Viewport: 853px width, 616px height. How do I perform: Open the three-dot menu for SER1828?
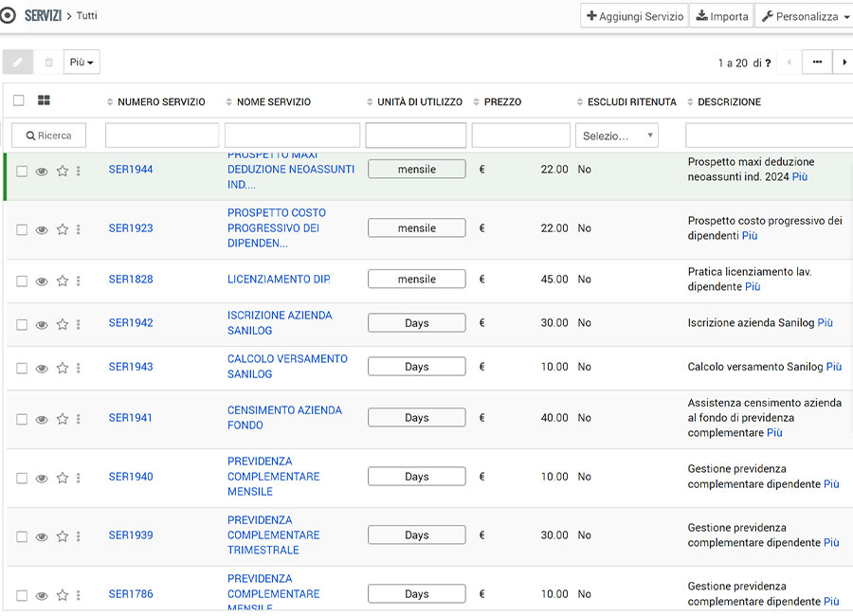tap(79, 281)
